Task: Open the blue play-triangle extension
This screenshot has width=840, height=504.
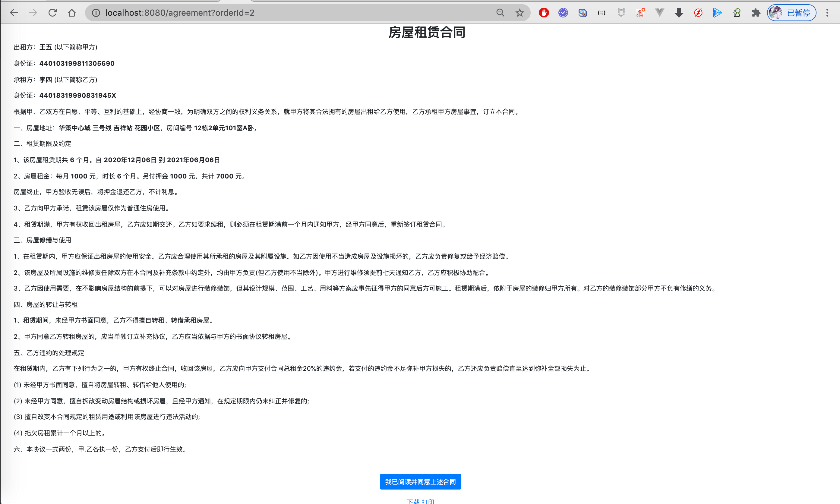Action: click(x=717, y=13)
